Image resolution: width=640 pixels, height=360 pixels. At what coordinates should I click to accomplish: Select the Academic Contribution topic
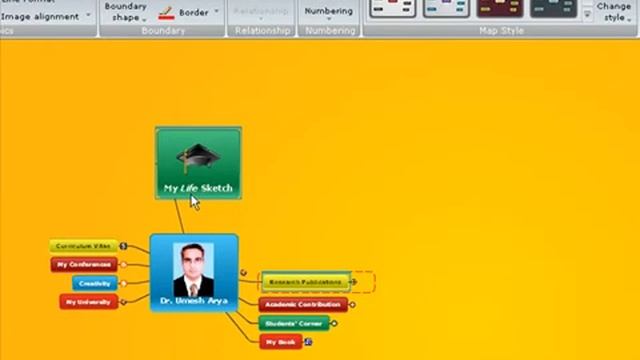pyautogui.click(x=303, y=304)
